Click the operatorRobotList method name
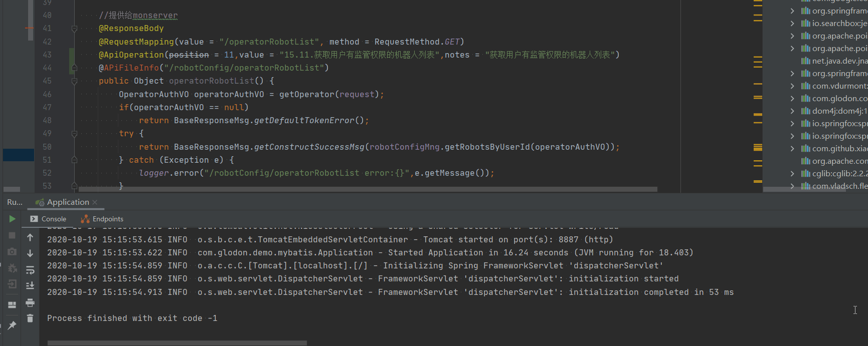868x346 pixels. click(x=212, y=81)
